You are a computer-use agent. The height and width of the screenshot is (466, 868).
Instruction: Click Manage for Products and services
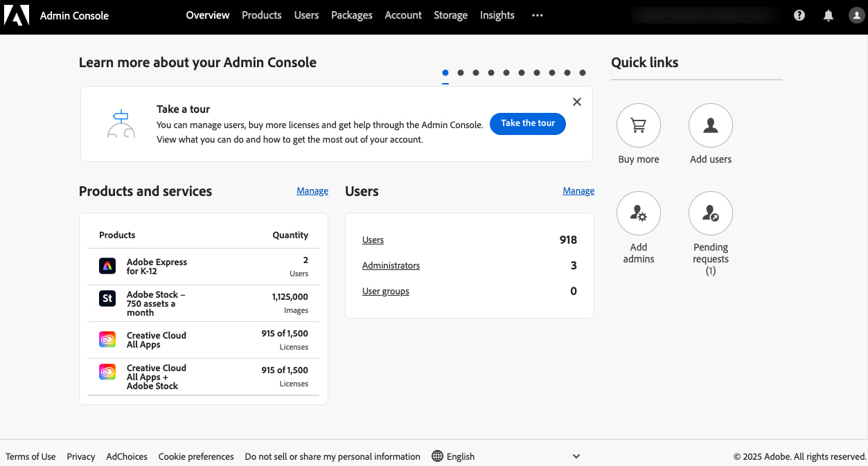tap(312, 191)
